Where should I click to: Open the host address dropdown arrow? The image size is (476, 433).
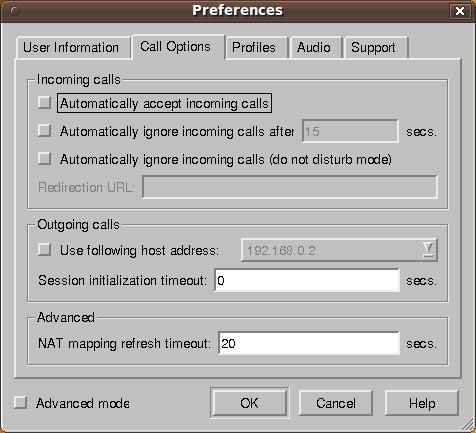428,249
